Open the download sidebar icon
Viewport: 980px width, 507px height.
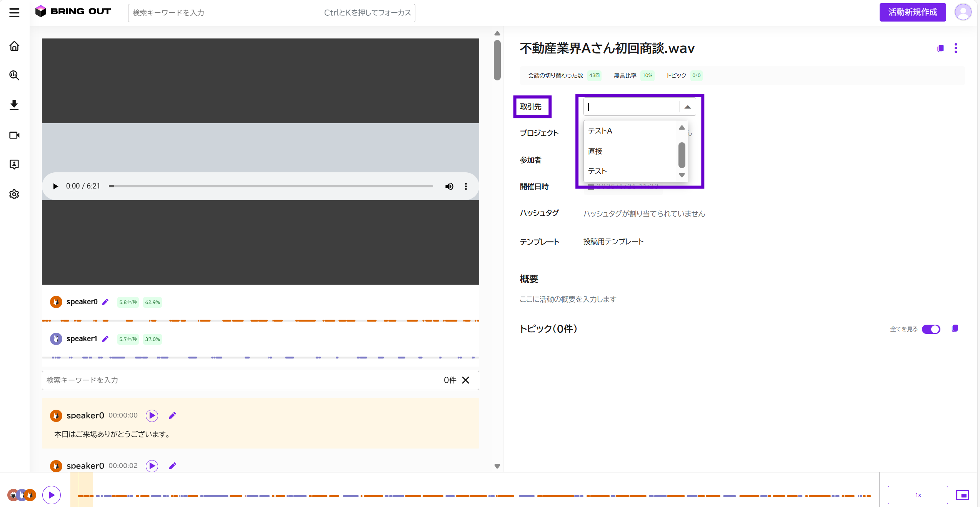pos(14,105)
